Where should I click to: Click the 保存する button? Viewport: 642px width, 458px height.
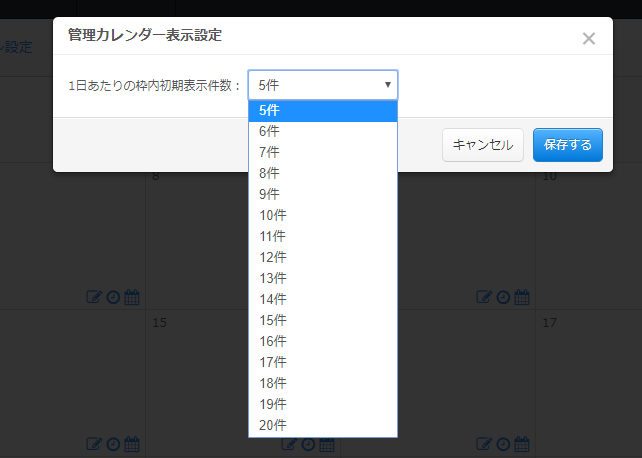click(568, 145)
